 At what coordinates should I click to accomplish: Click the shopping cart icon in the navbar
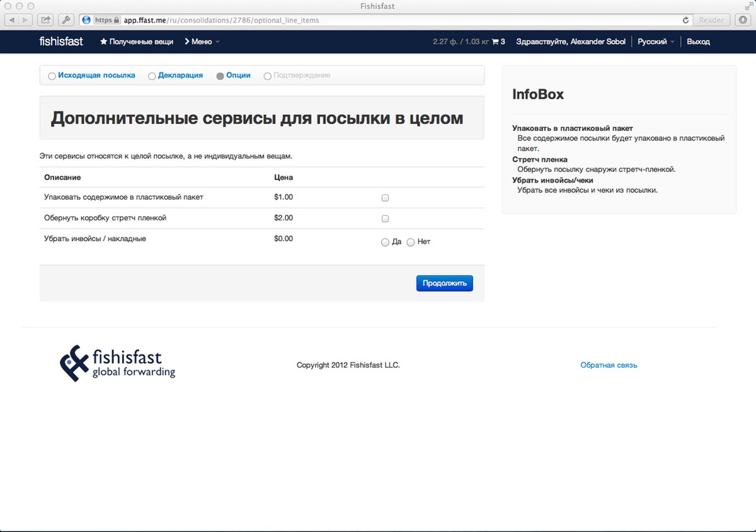pos(495,42)
